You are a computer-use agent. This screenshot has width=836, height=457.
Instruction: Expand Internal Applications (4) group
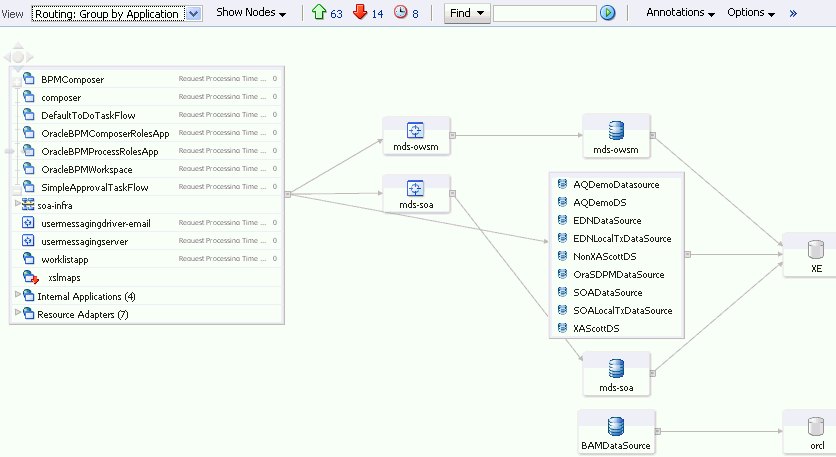17,294
